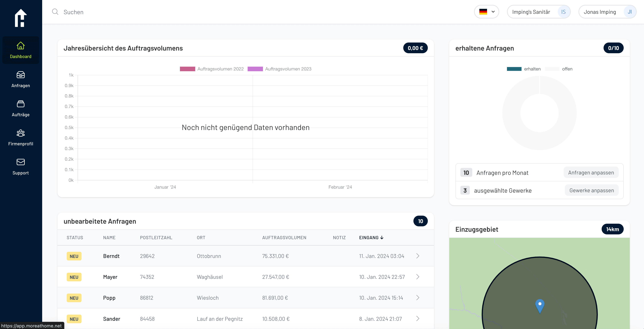Click the IS company avatar
Screen dimensions: 644x329
[563, 12]
